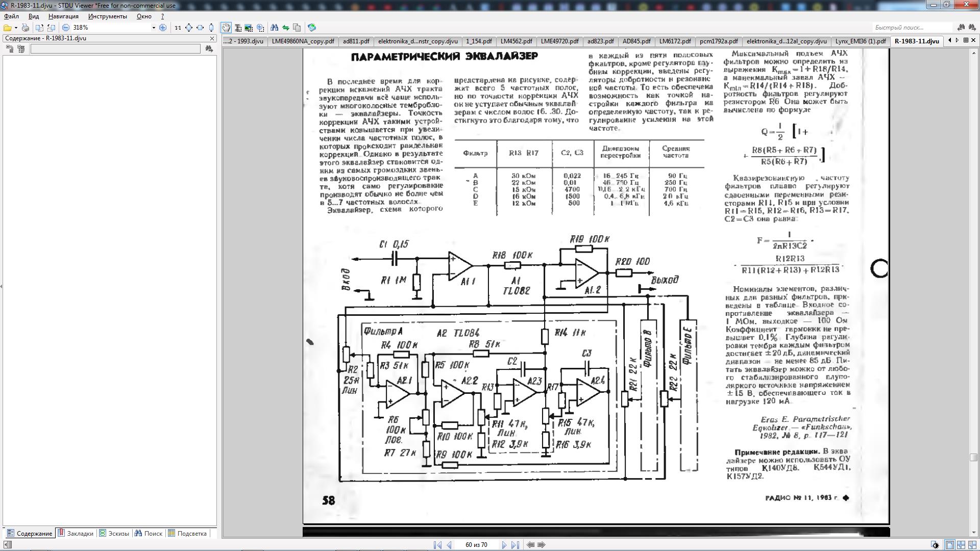
Task: Open the 318% zoom level dropdown
Action: (153, 28)
